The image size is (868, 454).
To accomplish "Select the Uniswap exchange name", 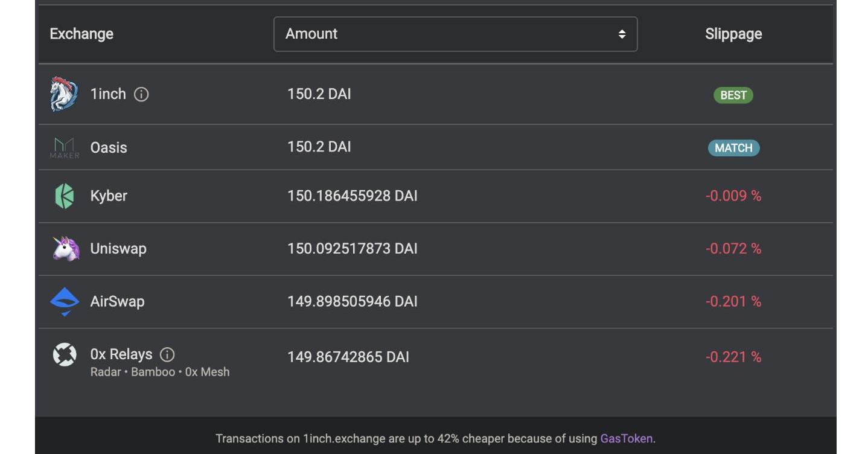I will coord(118,249).
